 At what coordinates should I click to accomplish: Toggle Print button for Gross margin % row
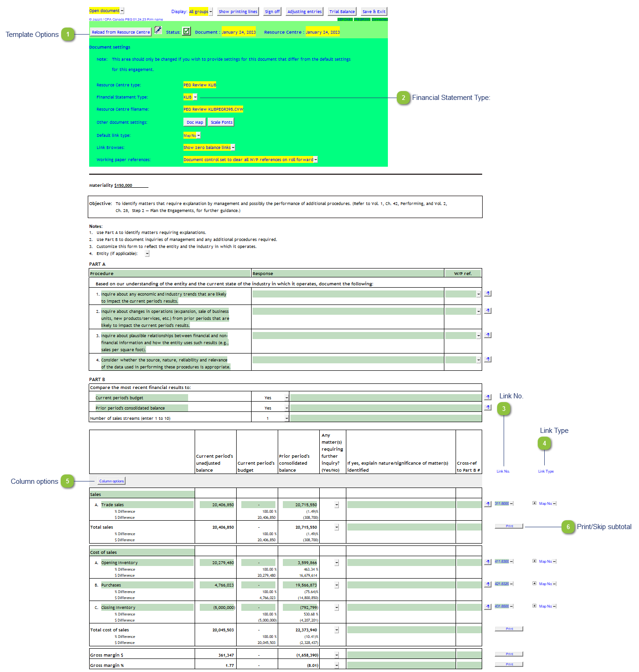509,664
